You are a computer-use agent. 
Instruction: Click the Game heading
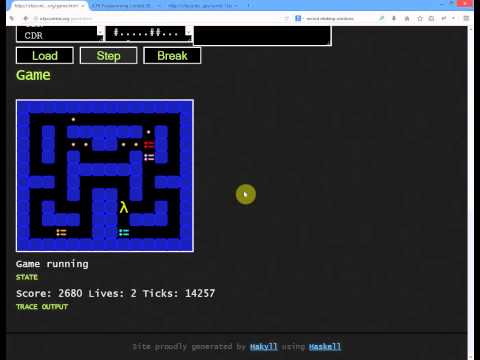[33, 75]
